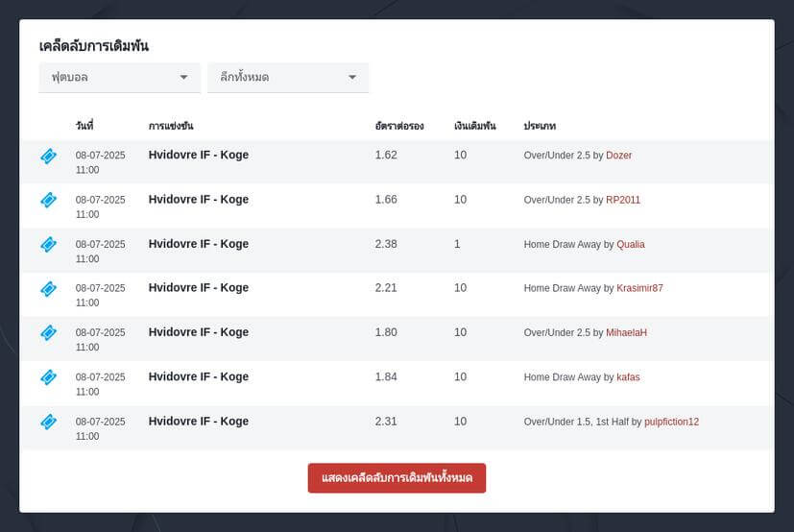Viewport: 794px width, 532px height.
Task: Open the ลีกทั้งหมด league dropdown
Action: point(288,78)
